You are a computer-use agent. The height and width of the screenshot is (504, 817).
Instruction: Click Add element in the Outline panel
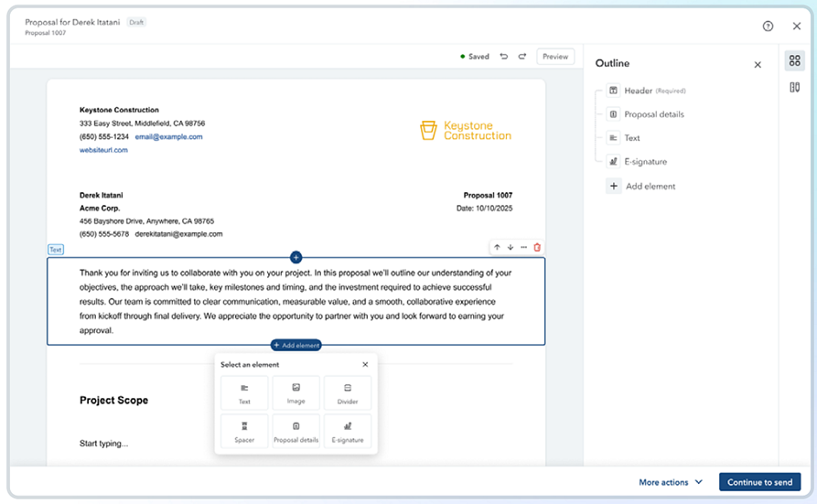click(650, 186)
